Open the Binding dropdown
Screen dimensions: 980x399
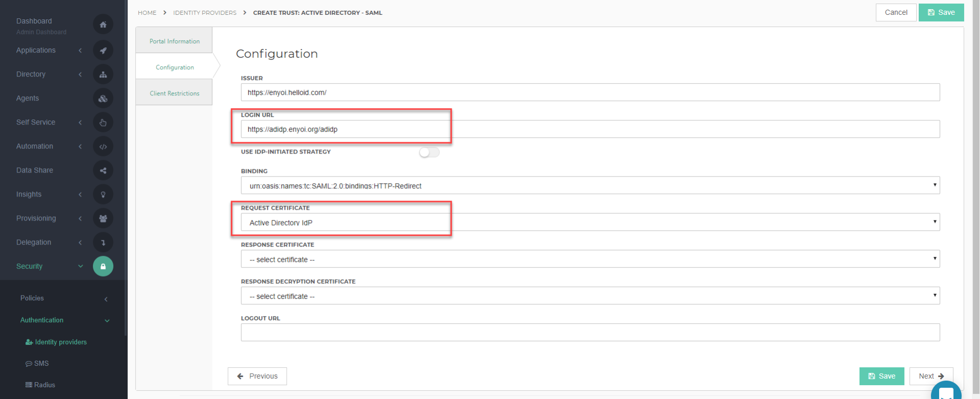[590, 185]
